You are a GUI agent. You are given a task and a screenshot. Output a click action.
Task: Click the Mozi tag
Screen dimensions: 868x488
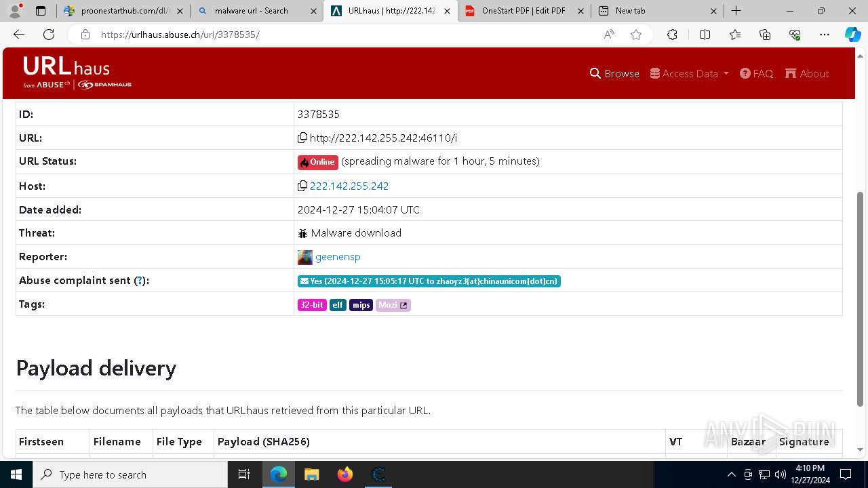click(393, 305)
